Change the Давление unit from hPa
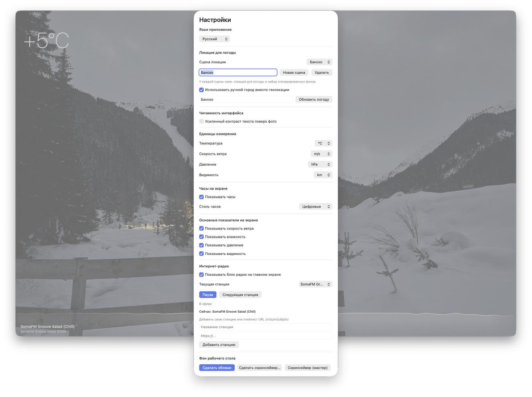This screenshot has height=397, width=532. pos(320,164)
